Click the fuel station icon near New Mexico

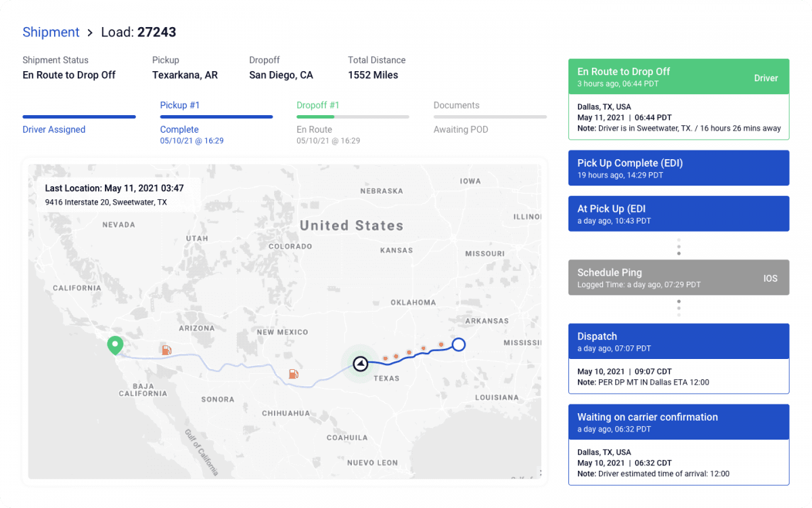coord(293,373)
